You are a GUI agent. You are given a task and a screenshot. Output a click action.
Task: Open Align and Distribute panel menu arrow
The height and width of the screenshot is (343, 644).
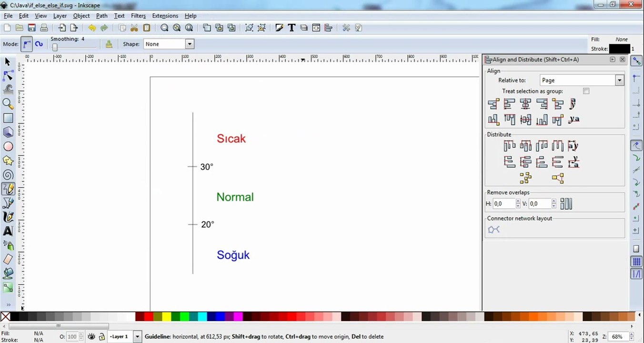click(613, 60)
